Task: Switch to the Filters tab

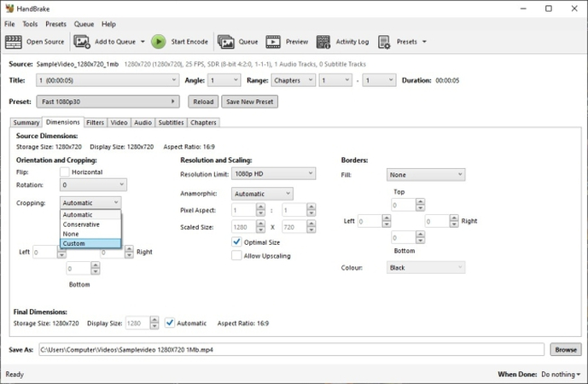Action: point(96,123)
